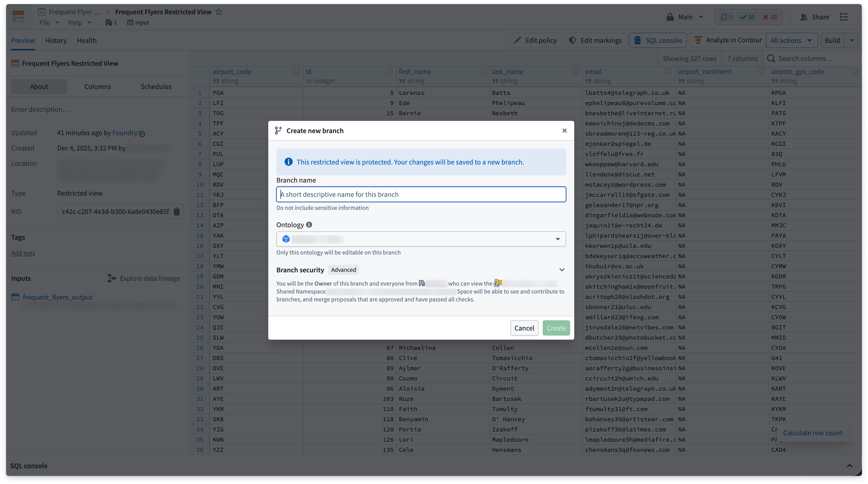This screenshot has width=868, height=484.
Task: Open the All actions dropdown
Action: [x=792, y=41]
